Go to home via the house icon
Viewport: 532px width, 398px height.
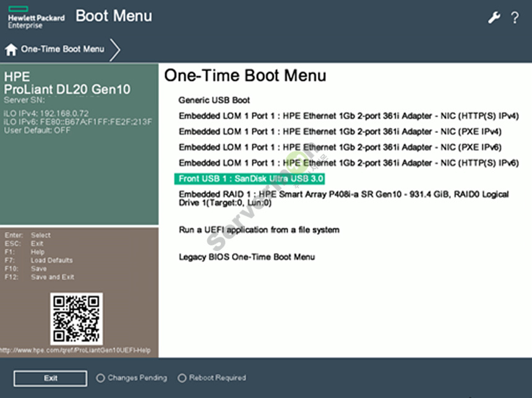11,49
